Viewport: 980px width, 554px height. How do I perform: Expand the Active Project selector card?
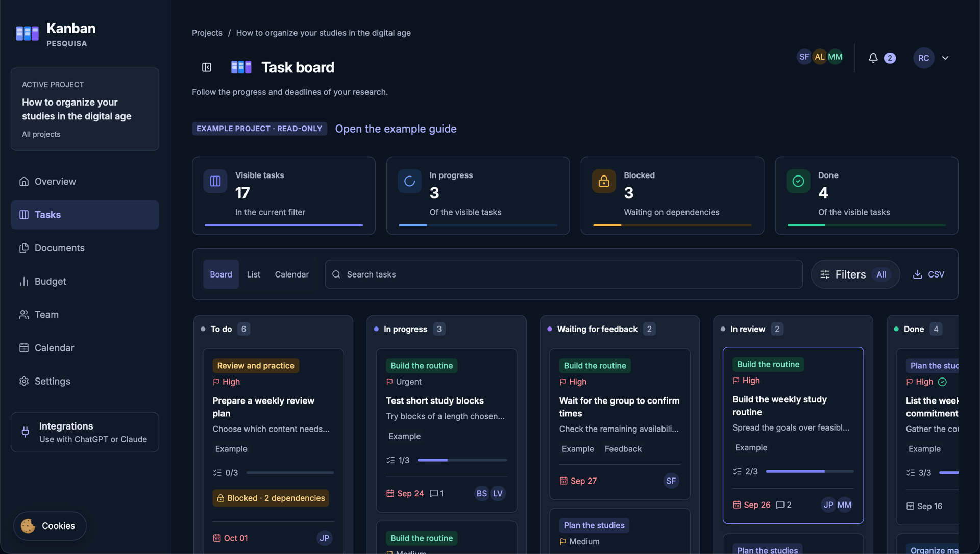[x=85, y=109]
